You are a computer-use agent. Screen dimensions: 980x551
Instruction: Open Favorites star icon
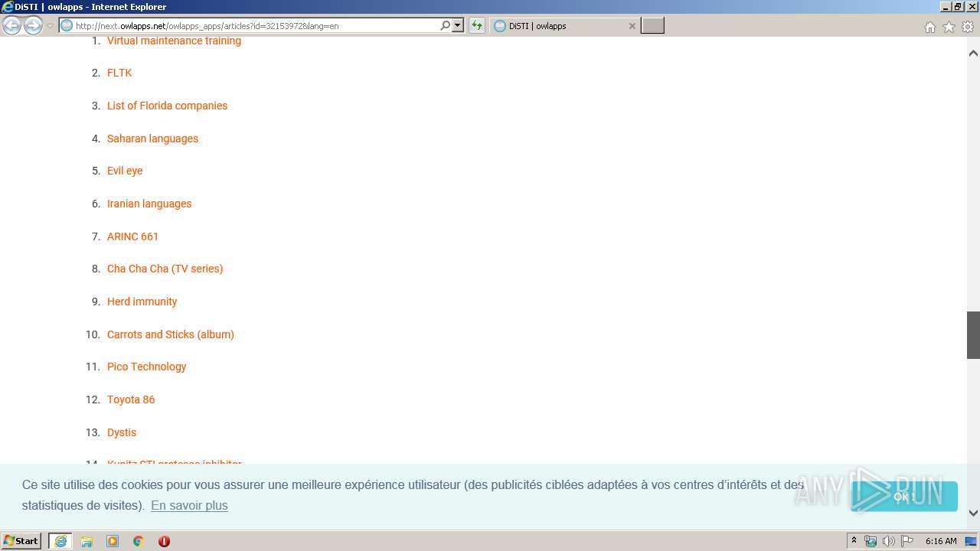(949, 27)
